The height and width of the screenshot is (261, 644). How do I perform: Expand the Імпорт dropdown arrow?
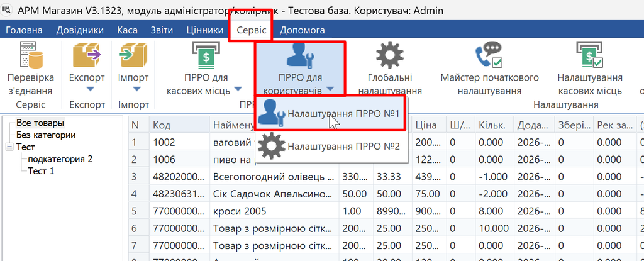coord(137,89)
